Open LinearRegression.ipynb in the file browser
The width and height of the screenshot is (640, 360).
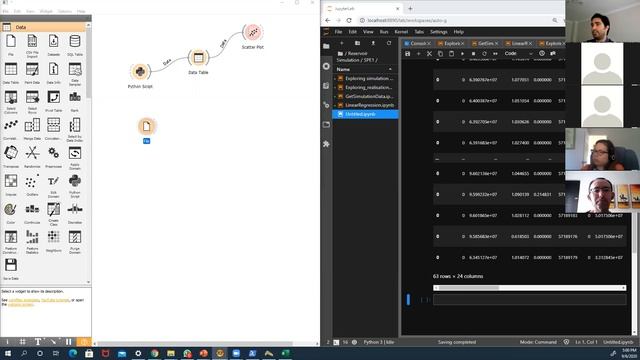[366, 105]
